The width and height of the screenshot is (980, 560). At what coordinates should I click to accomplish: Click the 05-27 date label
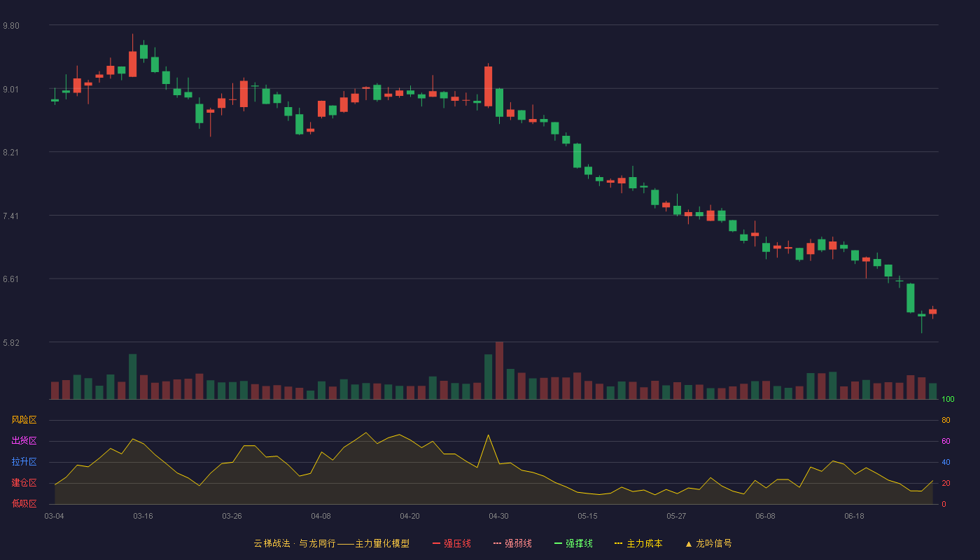click(x=676, y=516)
